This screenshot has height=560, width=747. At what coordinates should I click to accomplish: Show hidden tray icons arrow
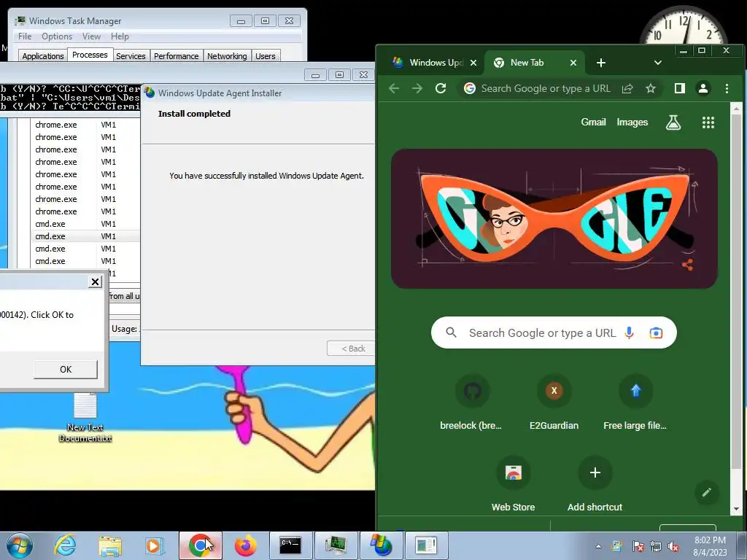pos(598,546)
